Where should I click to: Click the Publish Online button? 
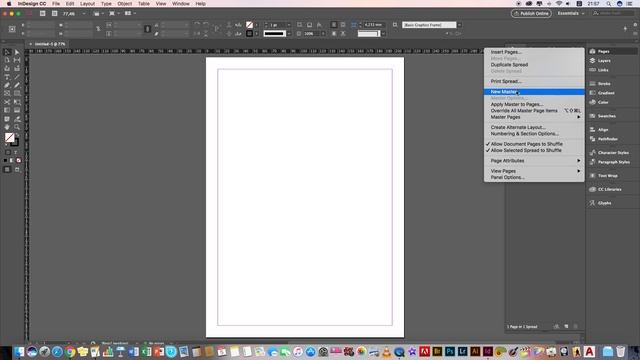pos(531,13)
